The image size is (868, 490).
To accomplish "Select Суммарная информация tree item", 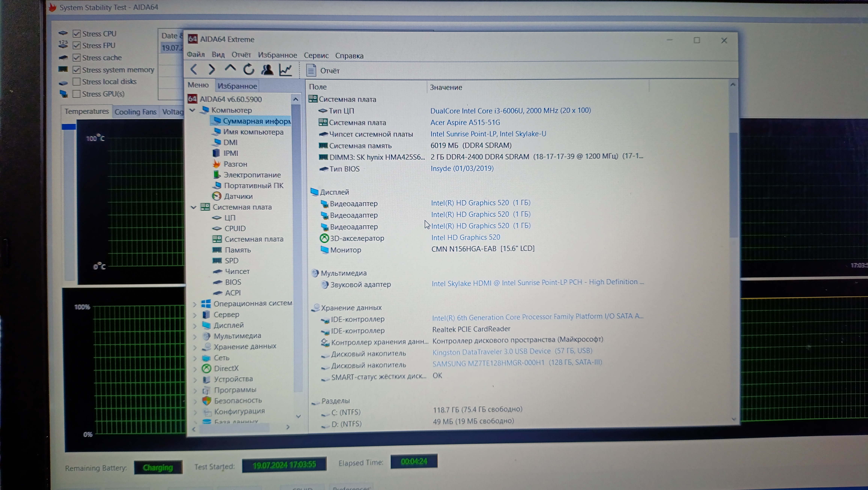I will click(251, 121).
